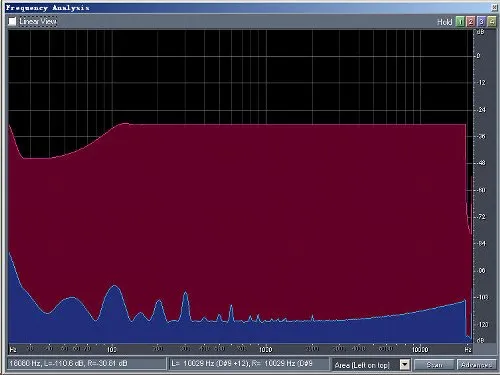Image resolution: width=500 pixels, height=375 pixels.
Task: Click blue Hold button 3
Action: (481, 22)
